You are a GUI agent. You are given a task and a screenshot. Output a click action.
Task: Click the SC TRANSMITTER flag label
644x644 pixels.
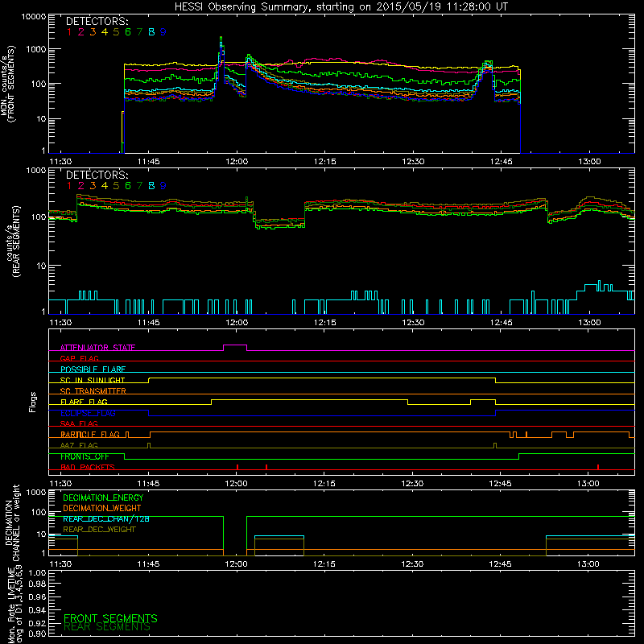coord(93,391)
